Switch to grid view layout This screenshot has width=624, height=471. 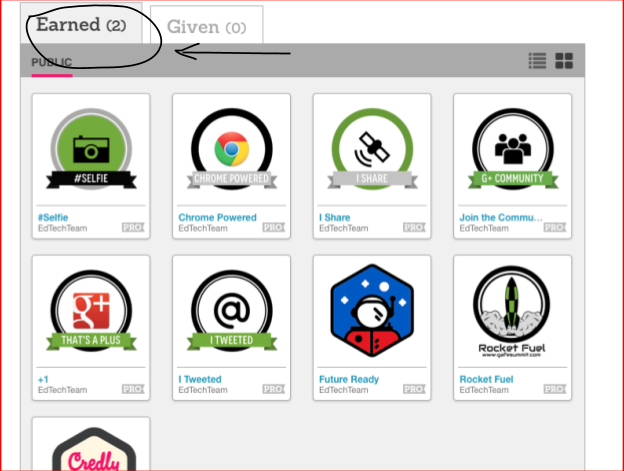[564, 61]
